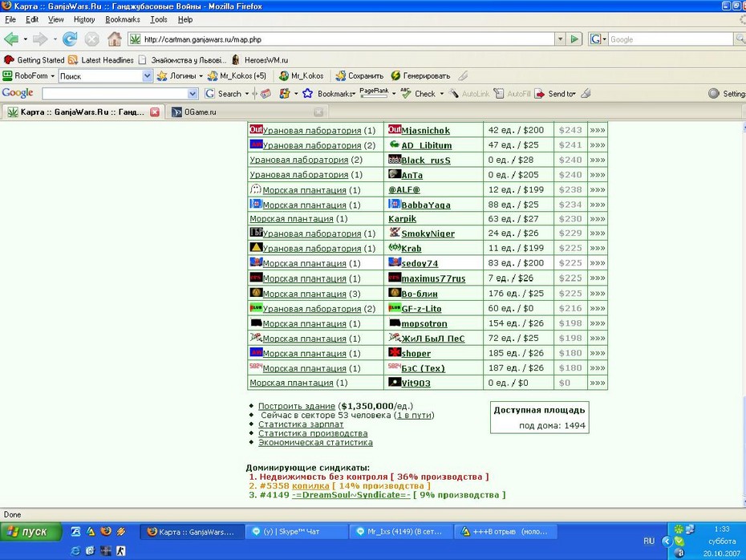Click the Генерировать RoboForm button
Viewport: 746px width, 560px height.
tap(420, 75)
